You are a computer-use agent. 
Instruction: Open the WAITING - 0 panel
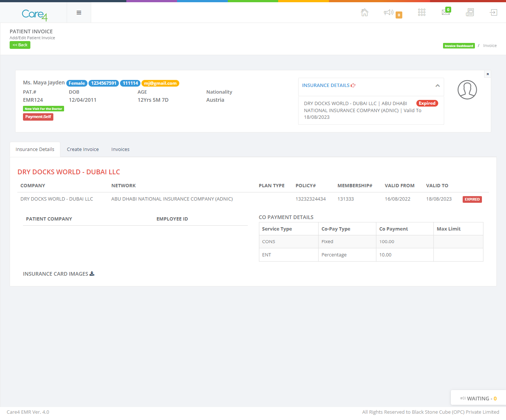[478, 399]
